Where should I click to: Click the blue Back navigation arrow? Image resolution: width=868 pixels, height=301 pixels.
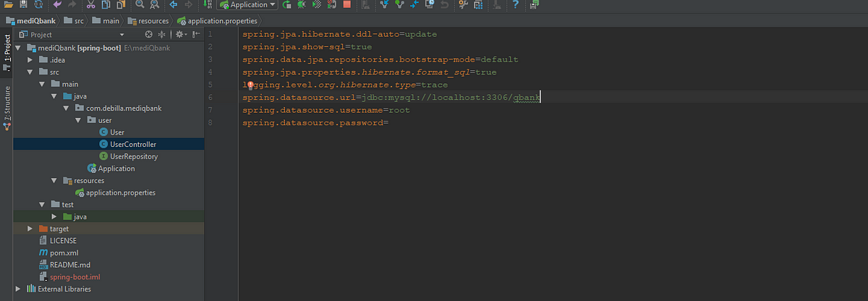coord(174,5)
